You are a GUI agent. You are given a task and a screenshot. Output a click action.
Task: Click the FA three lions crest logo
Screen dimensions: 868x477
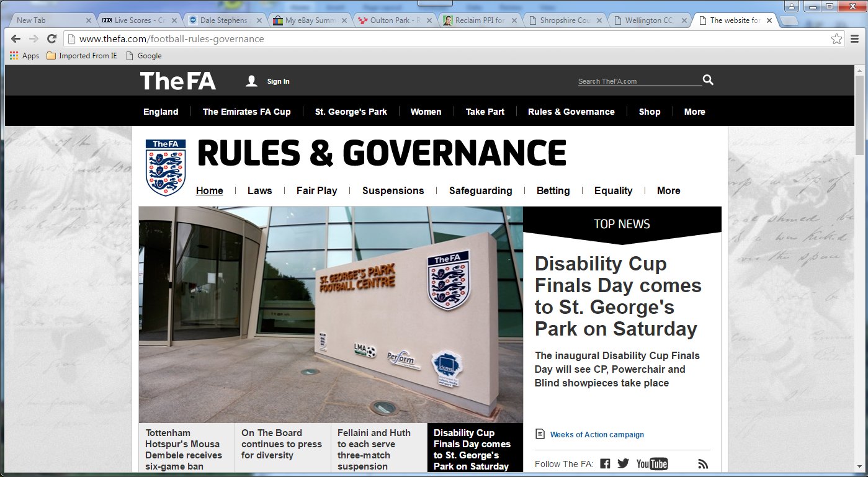coord(165,167)
